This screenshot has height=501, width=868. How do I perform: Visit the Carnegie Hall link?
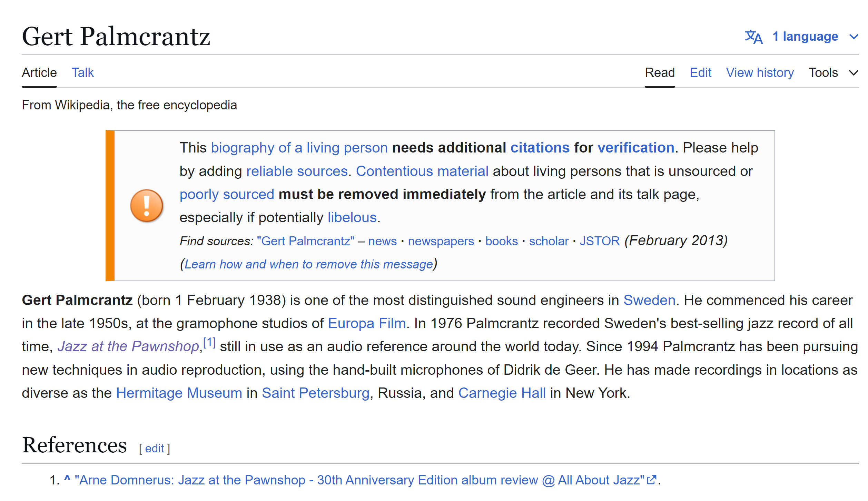[502, 393]
